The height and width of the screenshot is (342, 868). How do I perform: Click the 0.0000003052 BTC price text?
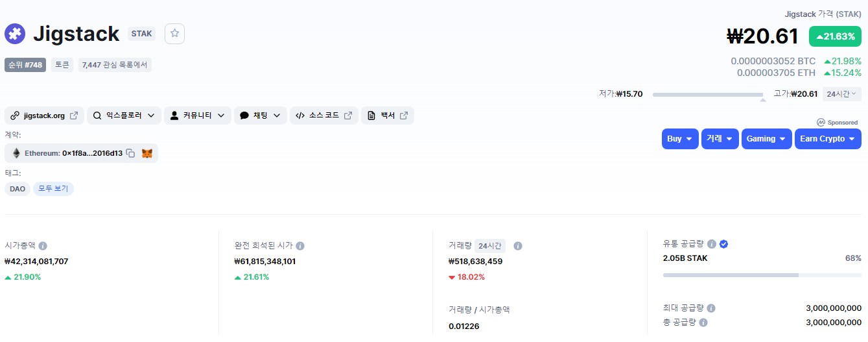[773, 61]
